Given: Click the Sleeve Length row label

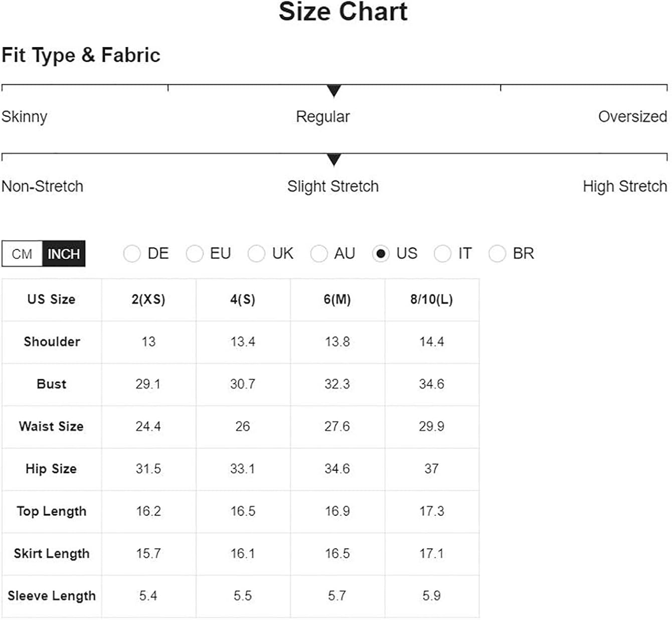Looking at the screenshot, I should [51, 596].
